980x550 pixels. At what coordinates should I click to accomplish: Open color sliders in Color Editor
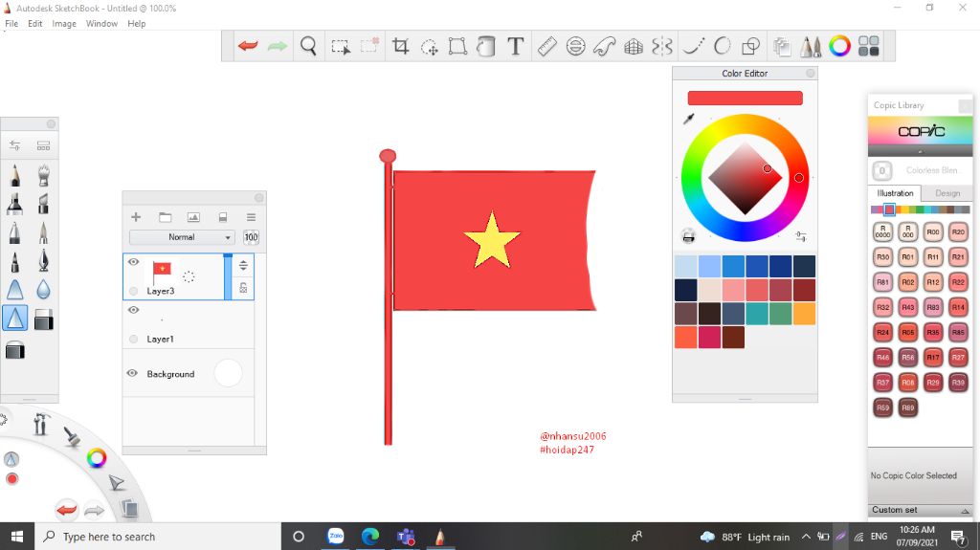tap(801, 236)
